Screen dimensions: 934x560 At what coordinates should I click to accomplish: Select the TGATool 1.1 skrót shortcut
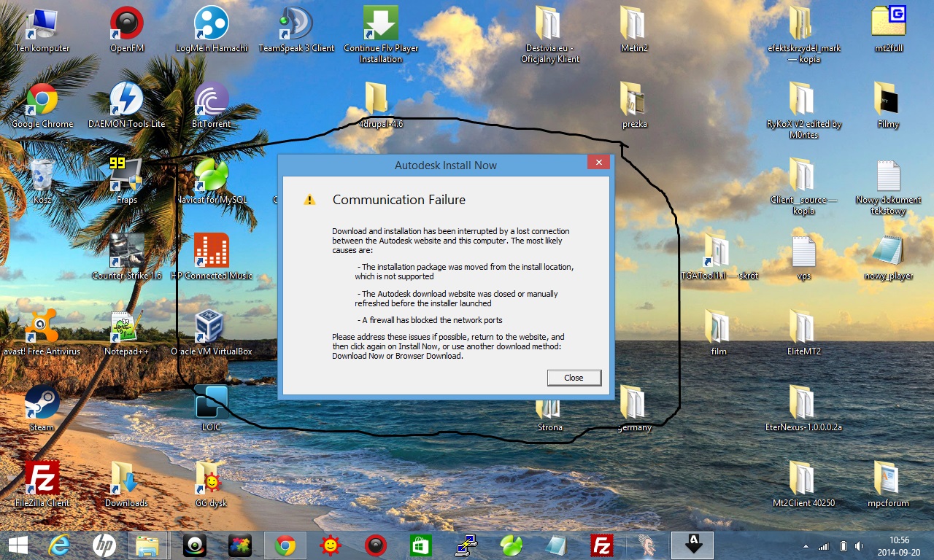[x=719, y=258]
